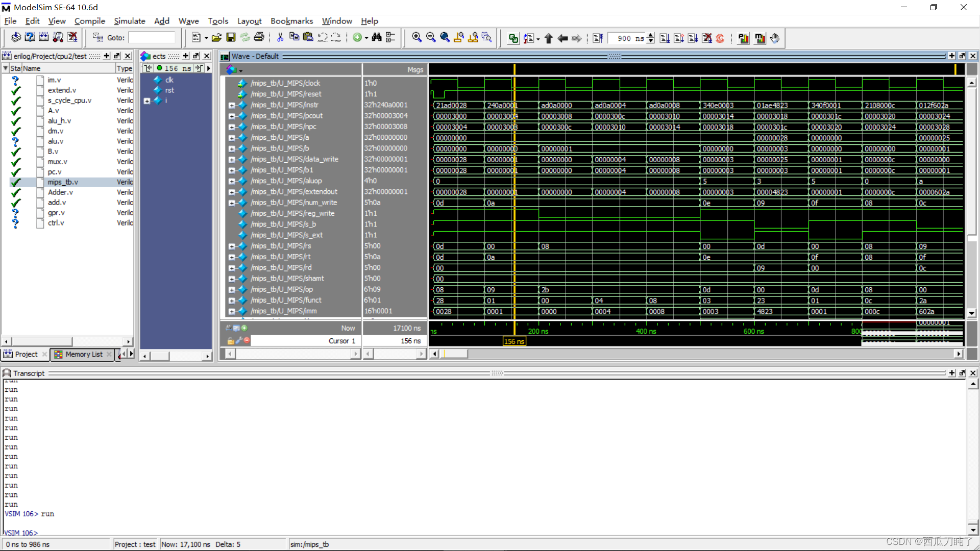Click the Cut scissors icon
Image resolution: width=980 pixels, height=551 pixels.
280,37
